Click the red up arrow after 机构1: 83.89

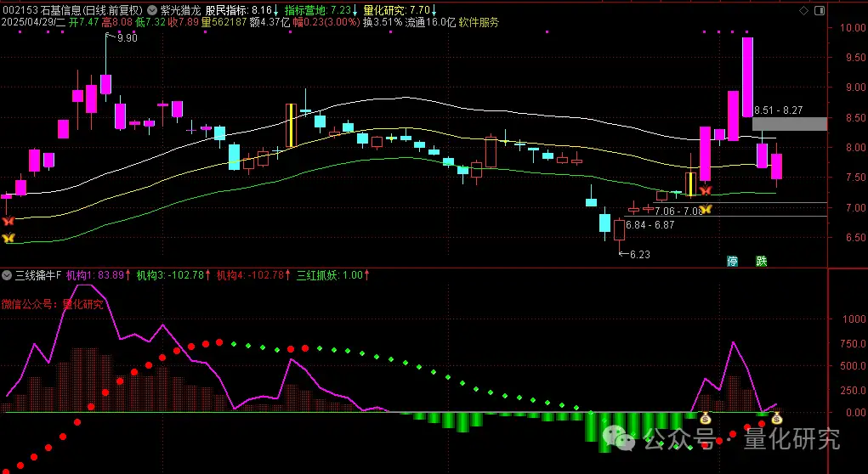[x=128, y=275]
